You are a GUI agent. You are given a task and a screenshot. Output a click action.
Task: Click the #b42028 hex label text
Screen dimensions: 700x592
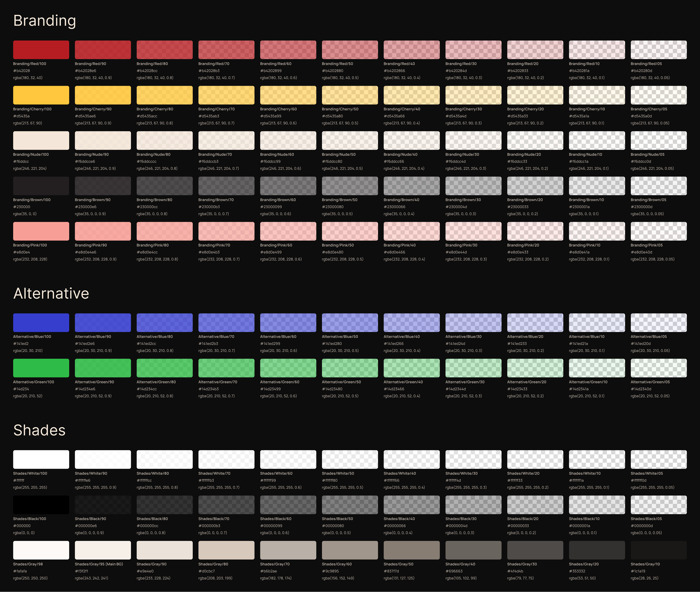pos(21,71)
